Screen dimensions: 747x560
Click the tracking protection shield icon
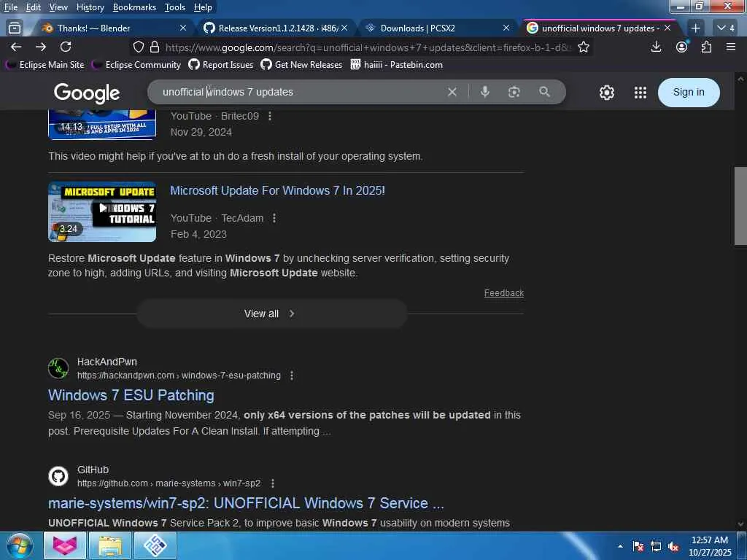(x=138, y=47)
